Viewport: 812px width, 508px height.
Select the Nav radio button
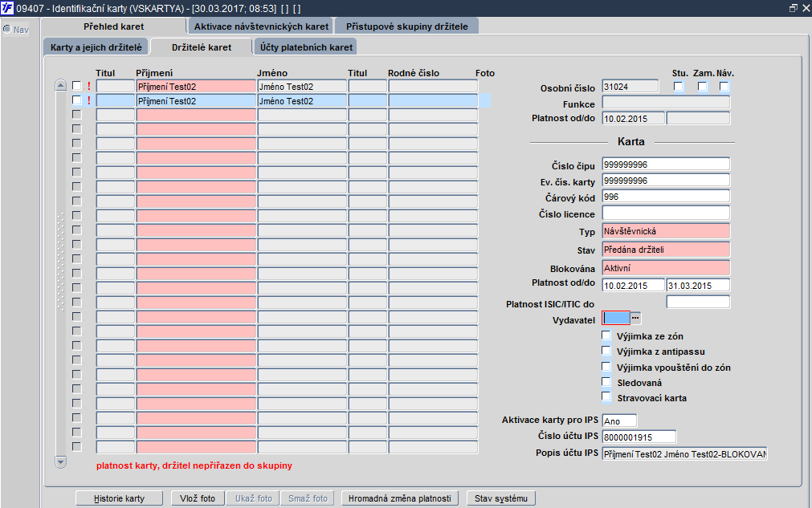[7, 29]
